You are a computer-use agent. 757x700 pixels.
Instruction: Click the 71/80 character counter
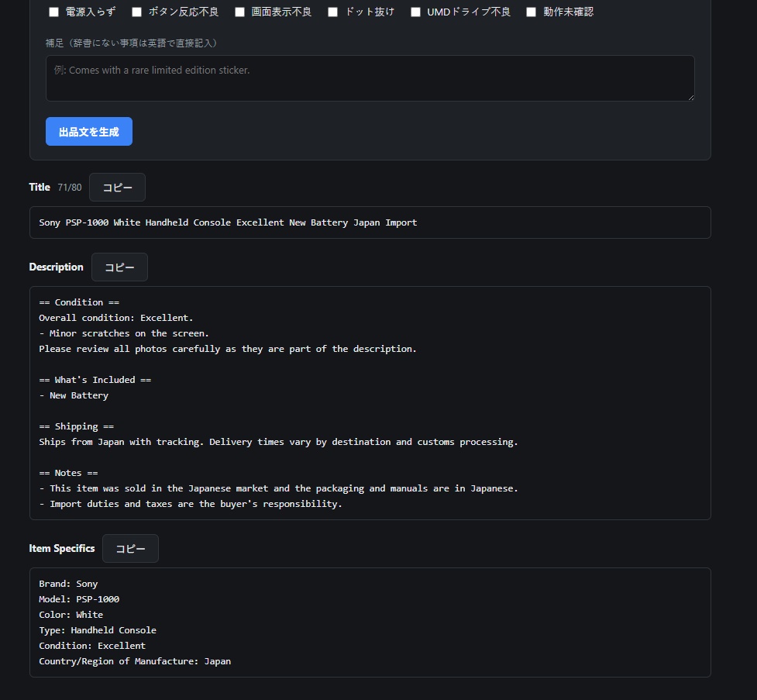70,188
